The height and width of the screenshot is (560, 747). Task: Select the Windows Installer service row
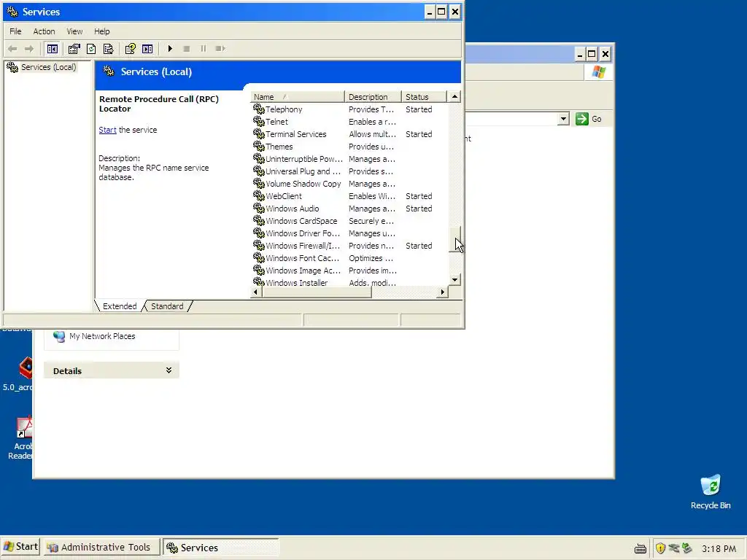[x=350, y=282]
